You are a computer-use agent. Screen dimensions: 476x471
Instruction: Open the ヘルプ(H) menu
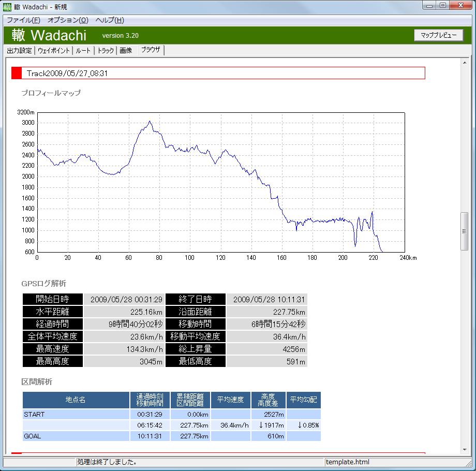(110, 20)
